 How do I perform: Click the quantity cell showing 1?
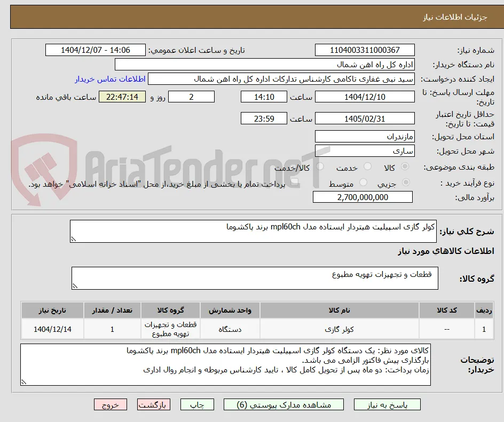(112, 329)
